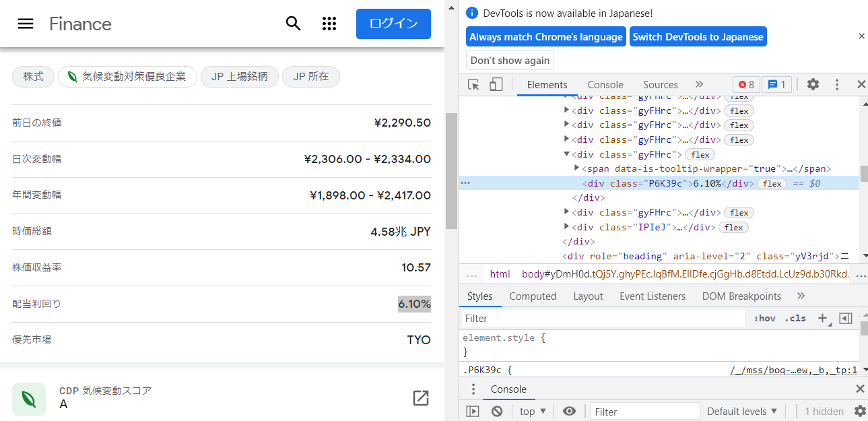This screenshot has width=868, height=421.
Task: Activate the inspect element picker
Action: (474, 84)
